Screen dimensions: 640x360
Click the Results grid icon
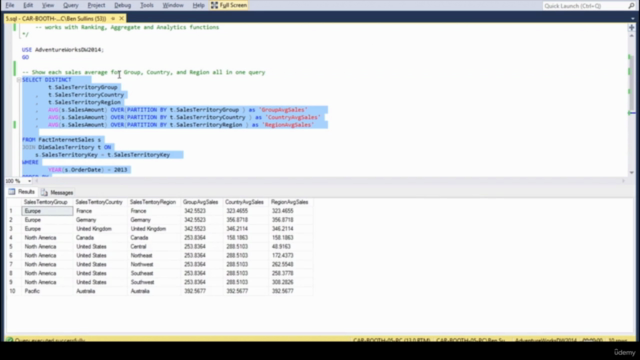[12, 192]
